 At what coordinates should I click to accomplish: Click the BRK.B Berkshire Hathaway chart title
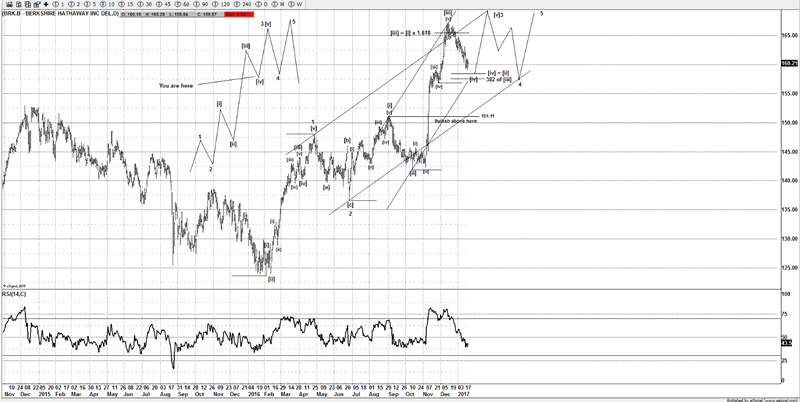coord(60,14)
